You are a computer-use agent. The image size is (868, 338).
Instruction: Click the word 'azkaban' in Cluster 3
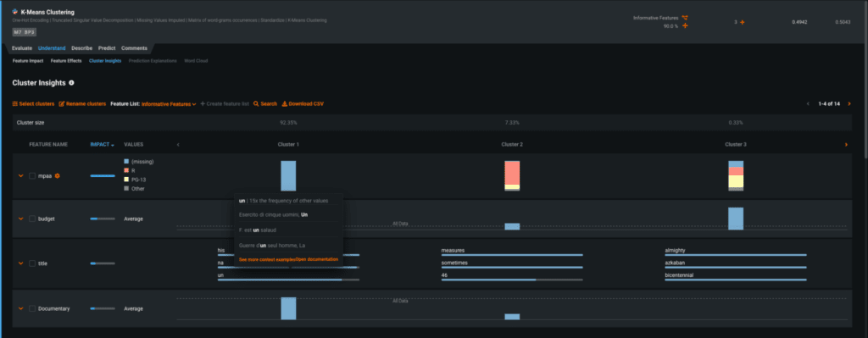(x=675, y=263)
